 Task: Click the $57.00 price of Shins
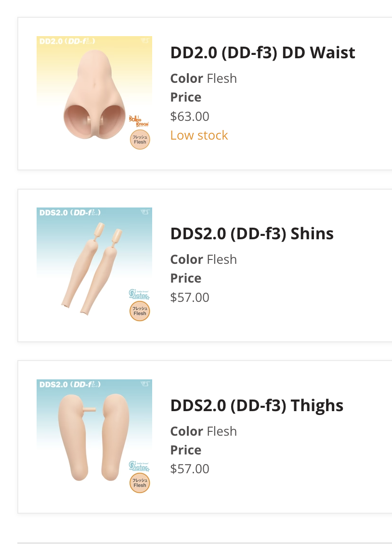point(190,298)
